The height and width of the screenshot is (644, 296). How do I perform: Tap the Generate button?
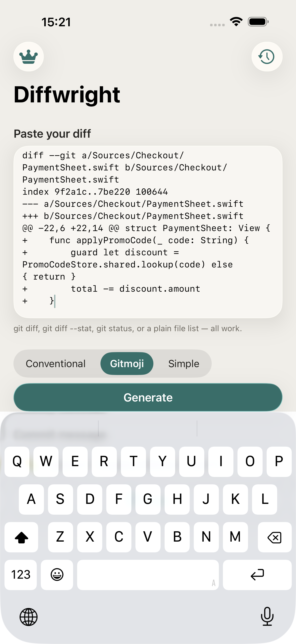point(148,397)
